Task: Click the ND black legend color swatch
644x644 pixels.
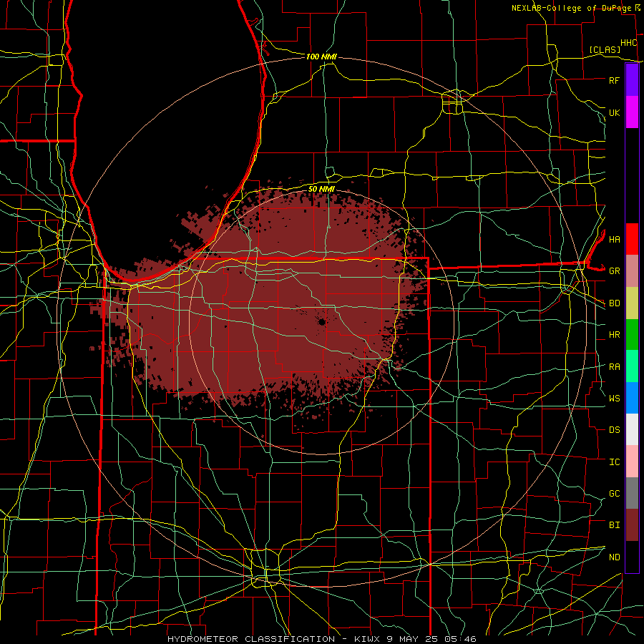Action: (x=632, y=557)
